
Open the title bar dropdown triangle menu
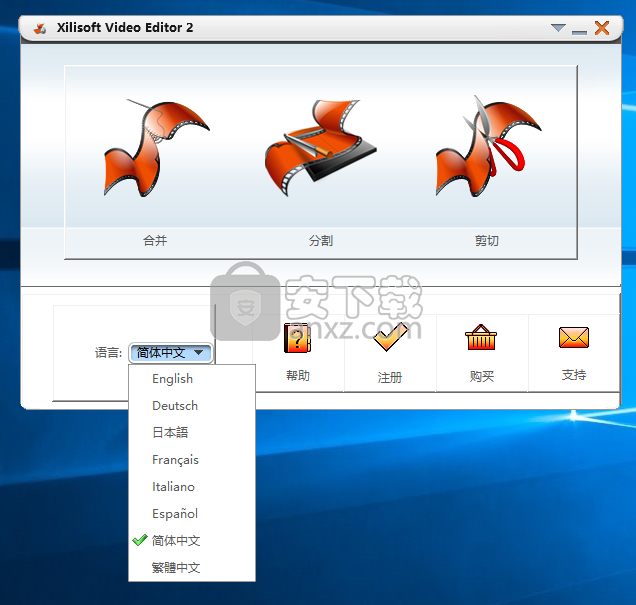tap(558, 28)
